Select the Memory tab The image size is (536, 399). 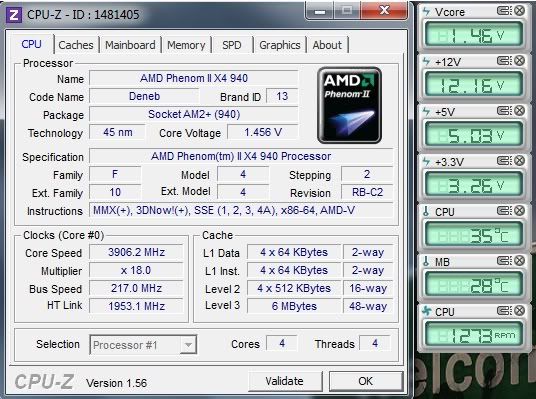coord(186,45)
